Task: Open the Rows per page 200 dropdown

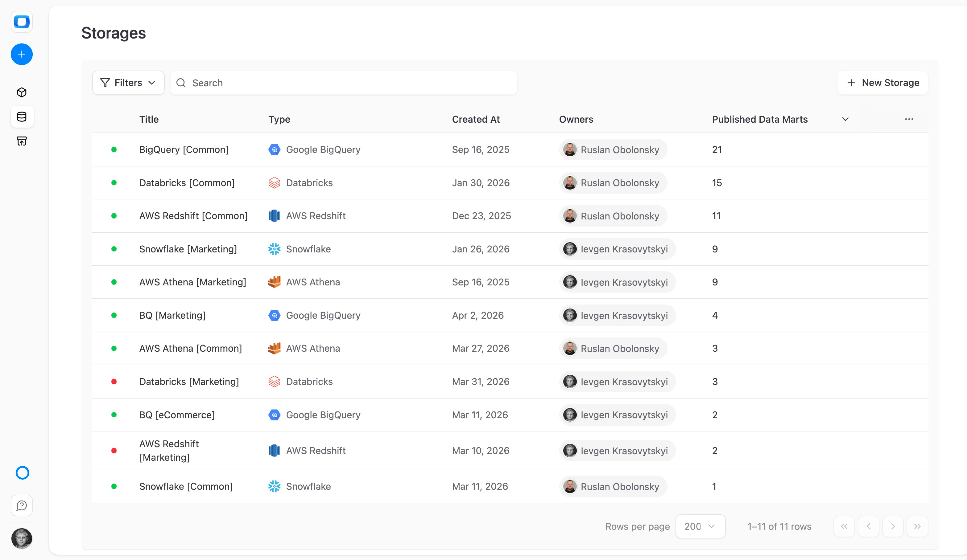Action: coord(700,526)
